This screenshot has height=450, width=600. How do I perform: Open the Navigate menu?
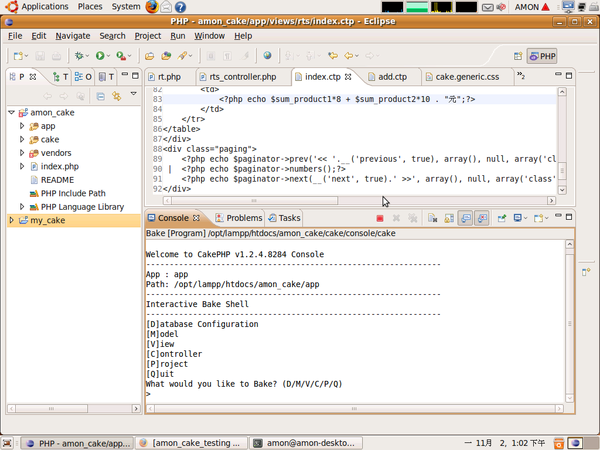pos(72,36)
